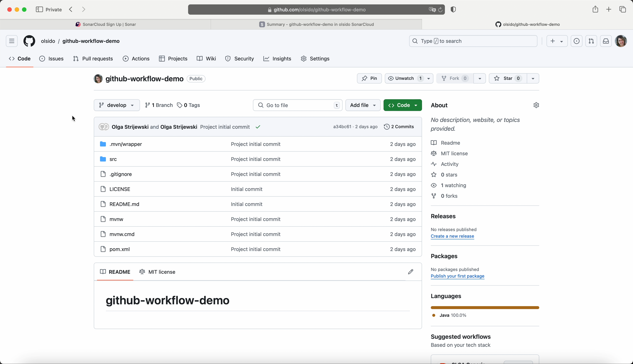The height and width of the screenshot is (364, 633).
Task: Expand the green Code dropdown
Action: [x=403, y=105]
